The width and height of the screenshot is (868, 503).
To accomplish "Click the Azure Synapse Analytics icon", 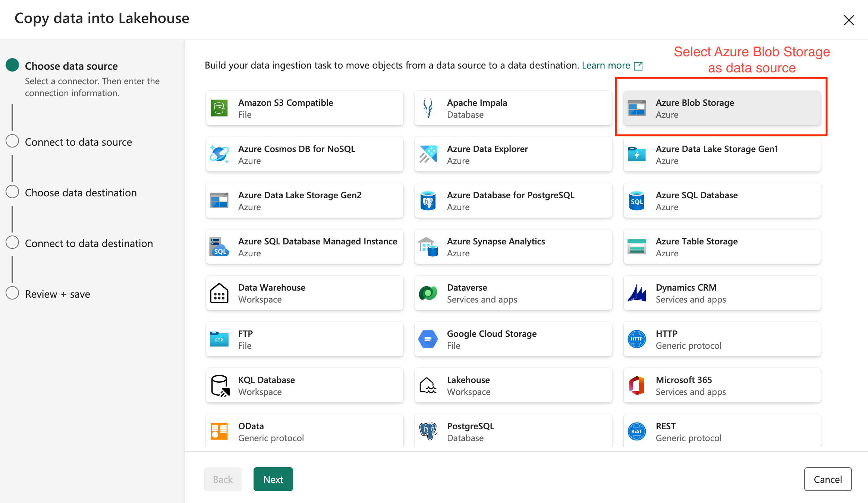I will click(x=428, y=247).
